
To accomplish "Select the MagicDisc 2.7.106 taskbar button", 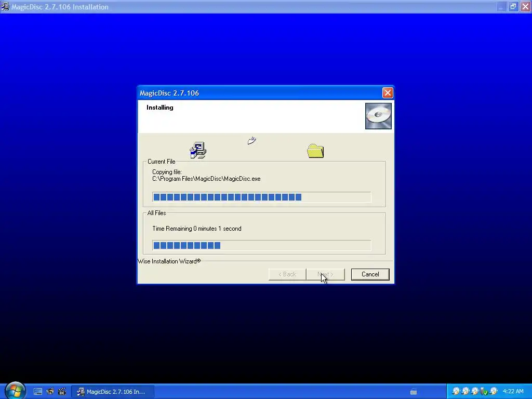I will 113,392.
